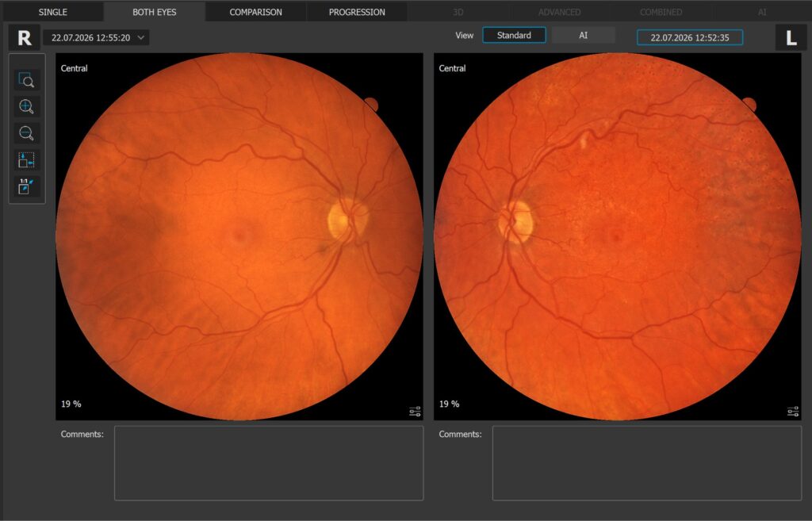
Task: Switch view to AI mode
Action: [x=583, y=35]
